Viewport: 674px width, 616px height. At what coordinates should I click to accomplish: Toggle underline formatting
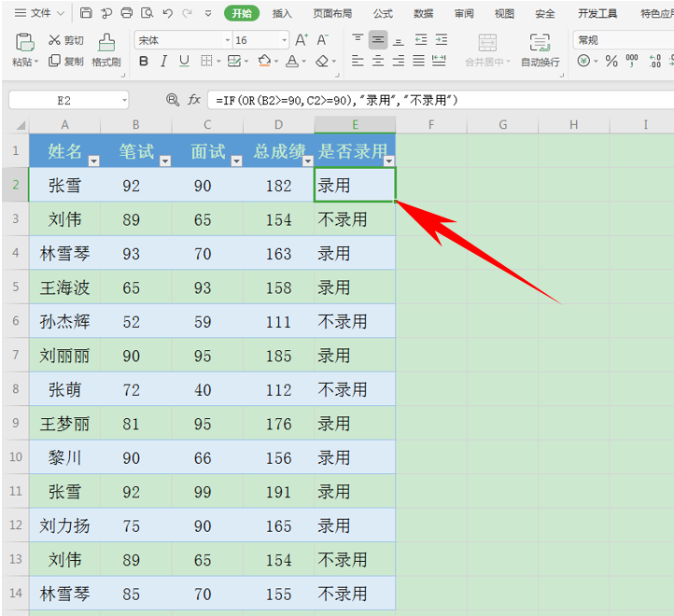click(184, 61)
